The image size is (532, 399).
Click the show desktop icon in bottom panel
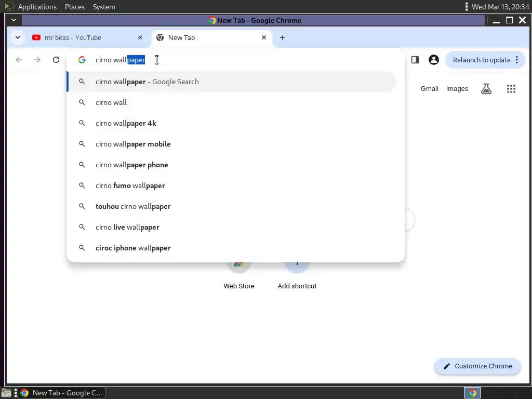point(6,393)
